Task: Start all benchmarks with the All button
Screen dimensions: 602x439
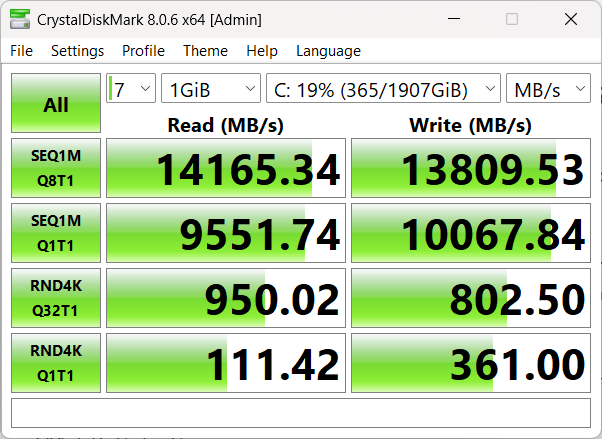Action: point(56,103)
